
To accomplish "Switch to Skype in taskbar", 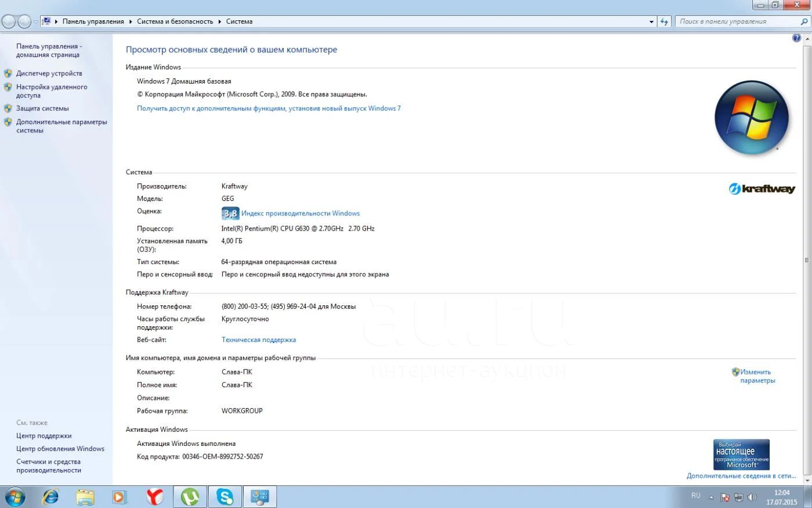I will tap(225, 497).
